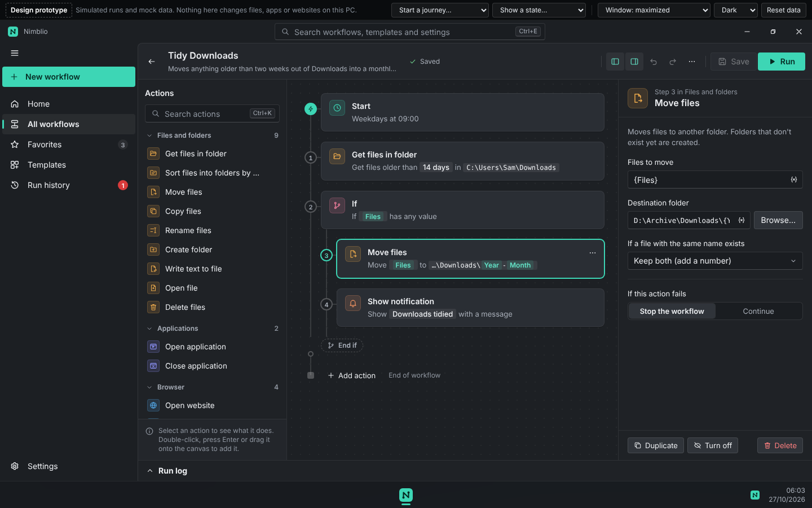The width and height of the screenshot is (812, 508).
Task: Collapse the Browser action group
Action: click(x=212, y=387)
